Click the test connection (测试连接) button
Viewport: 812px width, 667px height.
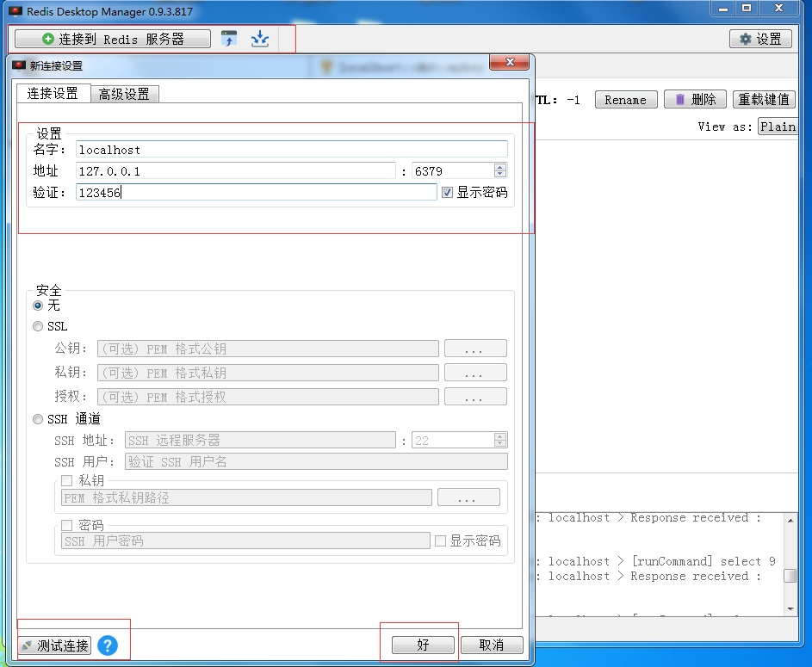(55, 645)
